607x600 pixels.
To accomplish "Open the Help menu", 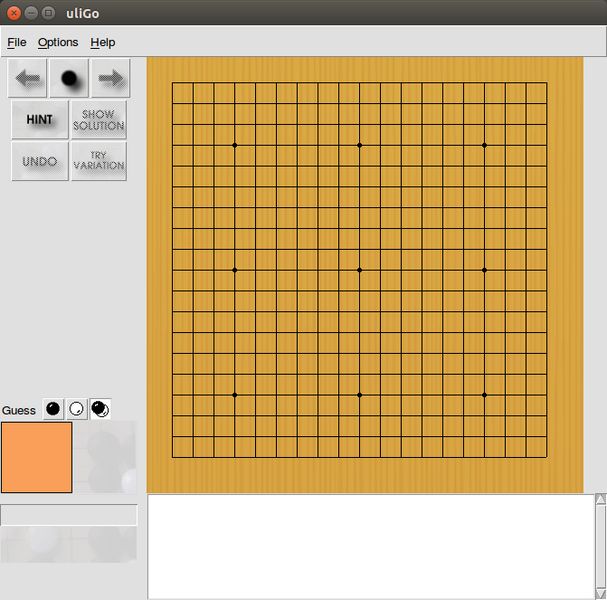I will point(103,42).
